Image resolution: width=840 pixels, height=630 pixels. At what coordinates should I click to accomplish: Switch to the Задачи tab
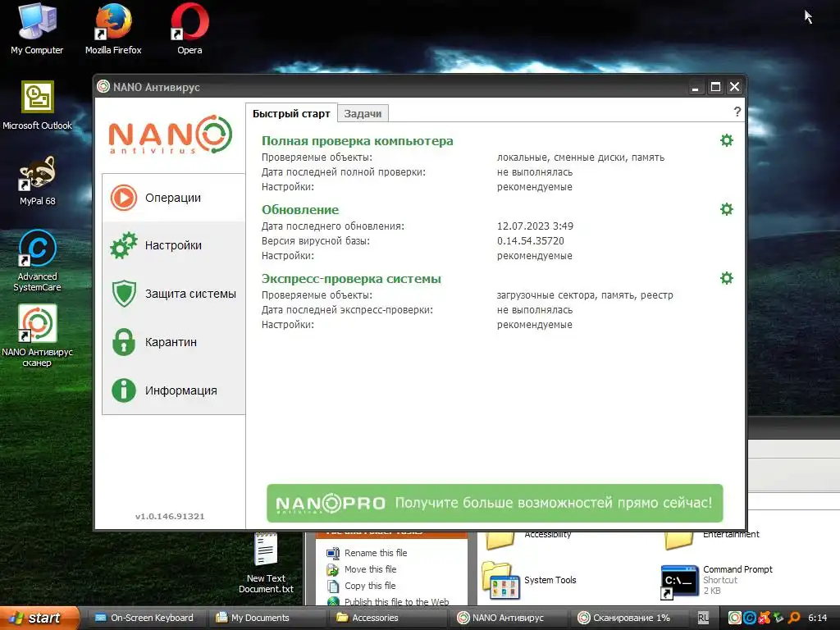point(363,113)
